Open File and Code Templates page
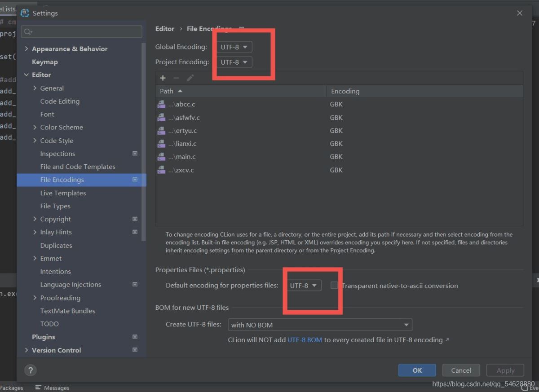 tap(78, 167)
